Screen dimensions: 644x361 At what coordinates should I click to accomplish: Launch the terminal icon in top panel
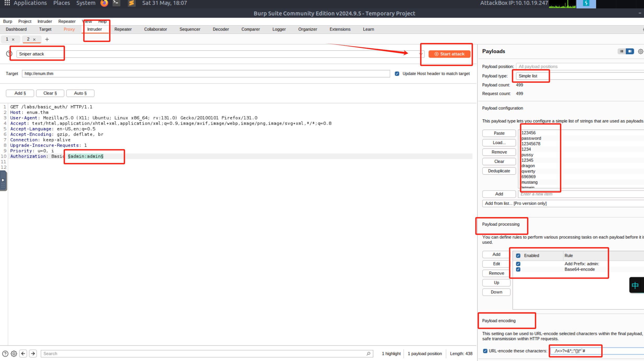(116, 3)
